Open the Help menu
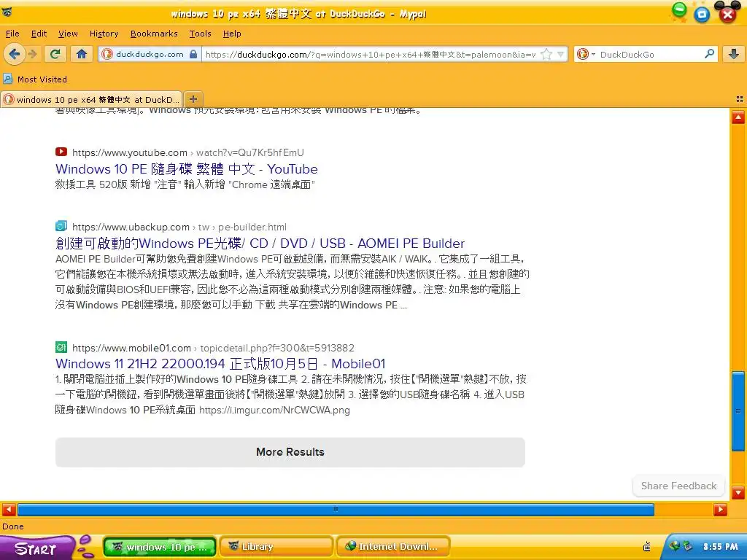This screenshot has width=747, height=560. 232,34
